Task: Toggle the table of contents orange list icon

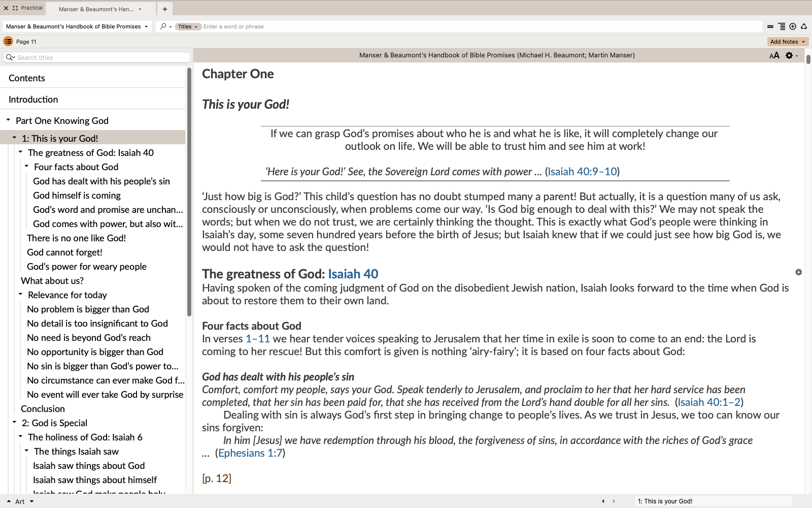Action: pos(8,42)
